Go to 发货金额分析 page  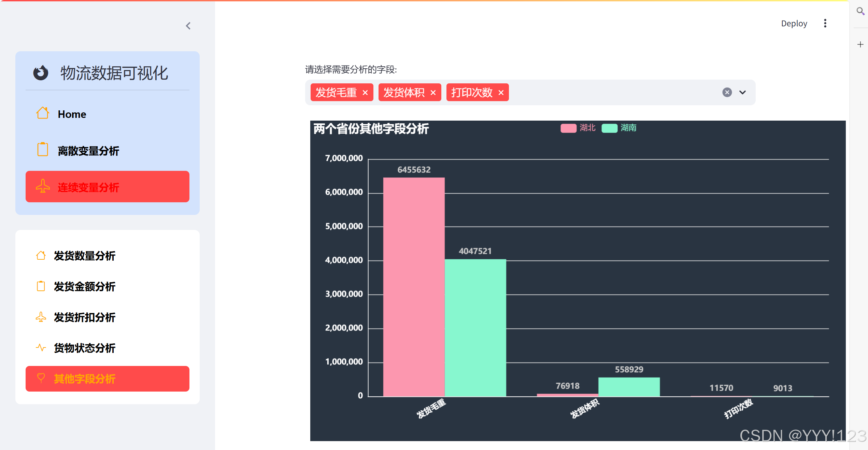point(85,286)
